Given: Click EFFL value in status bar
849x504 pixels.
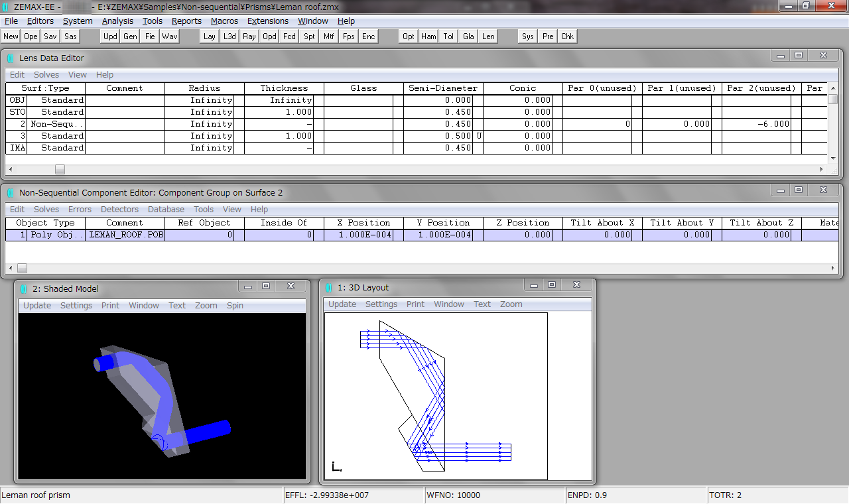Looking at the screenshot, I should point(354,495).
